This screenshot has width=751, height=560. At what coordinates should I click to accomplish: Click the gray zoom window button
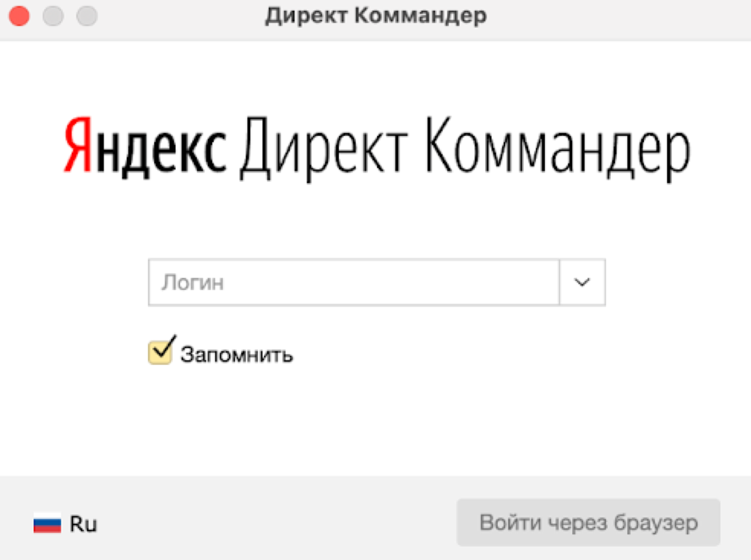pyautogui.click(x=87, y=16)
